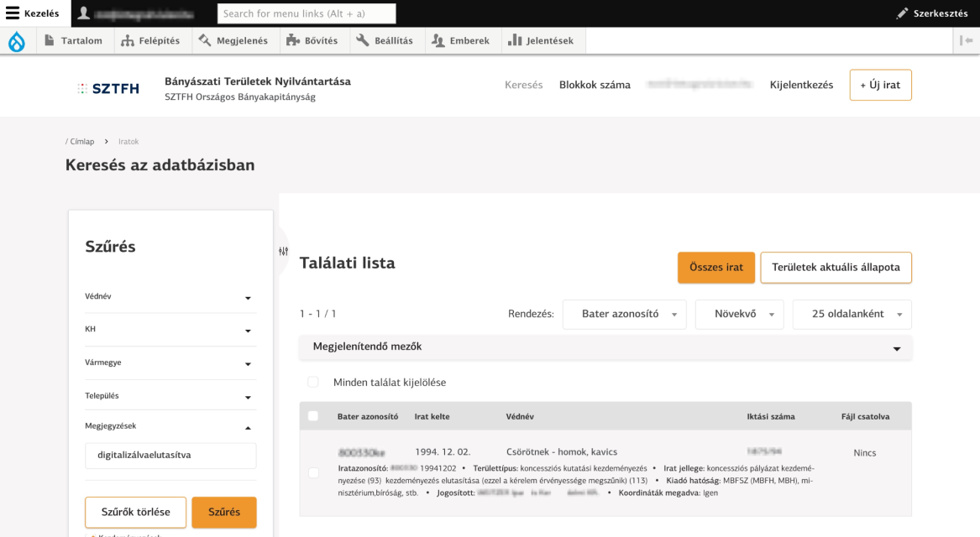Image resolution: width=980 pixels, height=537 pixels.
Task: Select the checkbox in the table header row
Action: tap(314, 415)
